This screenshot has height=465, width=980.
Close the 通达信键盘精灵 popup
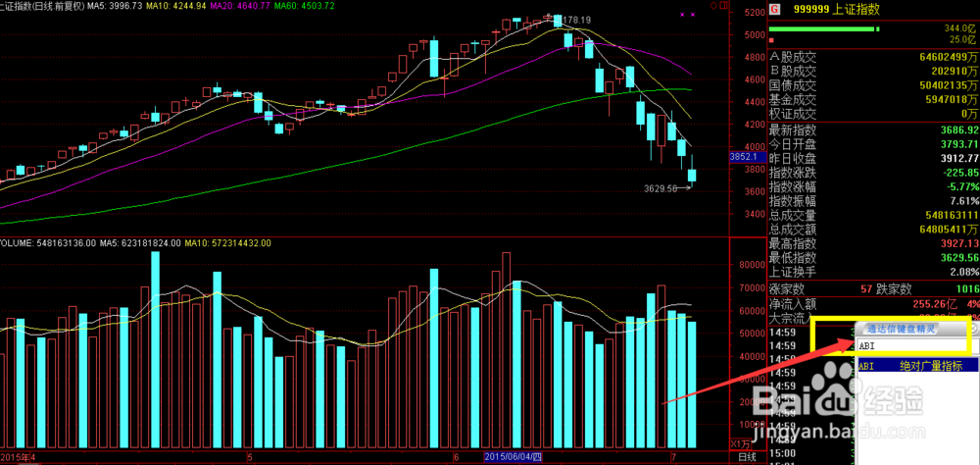pos(973,330)
